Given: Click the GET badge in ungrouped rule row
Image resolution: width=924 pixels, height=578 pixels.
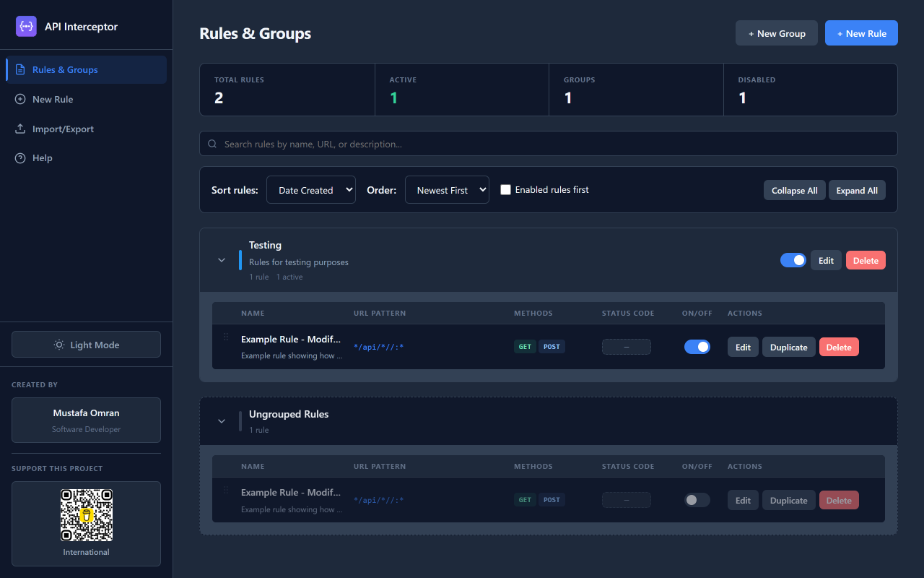Looking at the screenshot, I should [x=525, y=500].
